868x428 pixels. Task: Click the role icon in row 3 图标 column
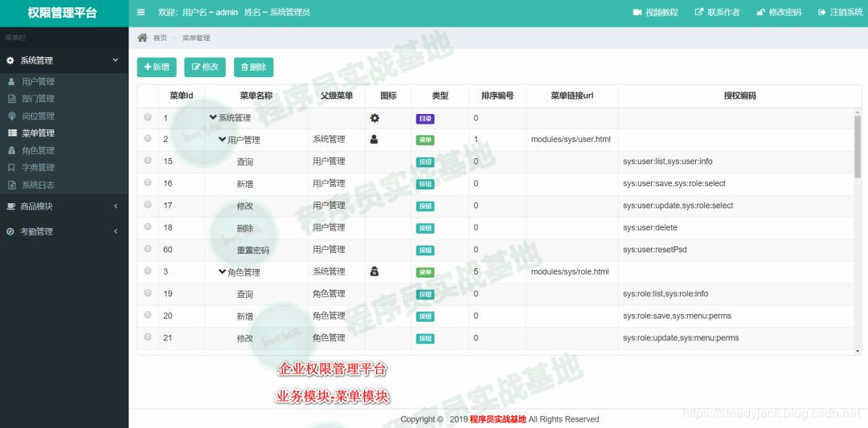[x=375, y=271]
